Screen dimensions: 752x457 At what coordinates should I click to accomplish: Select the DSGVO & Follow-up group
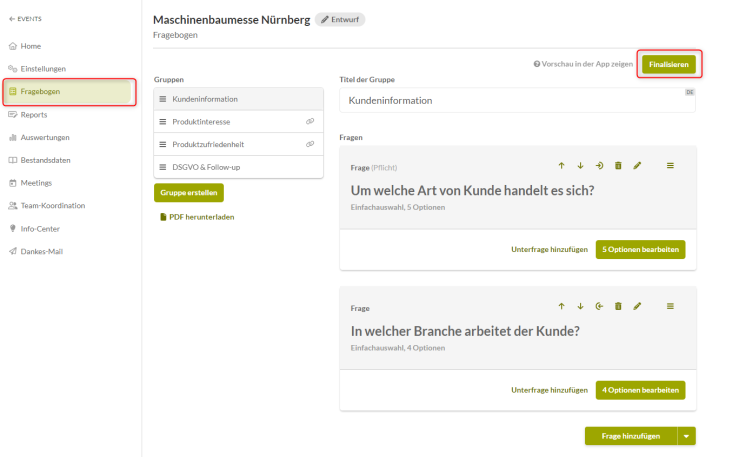(x=238, y=167)
